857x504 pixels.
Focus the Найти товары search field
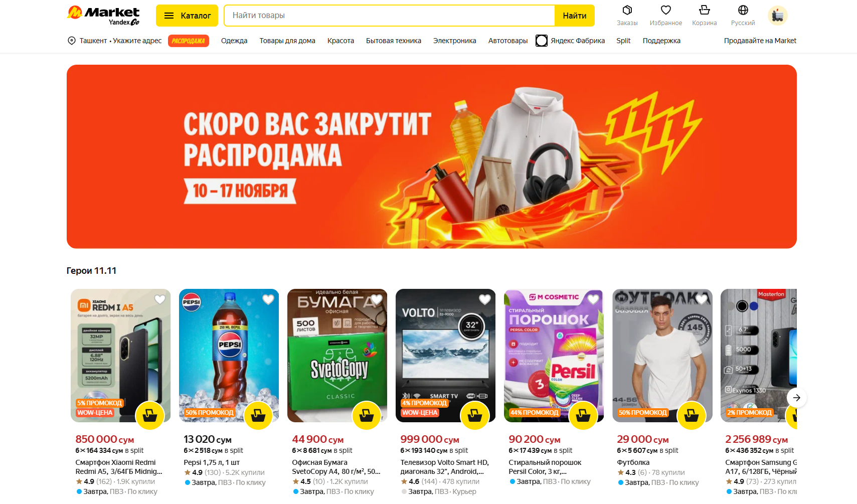click(x=390, y=16)
